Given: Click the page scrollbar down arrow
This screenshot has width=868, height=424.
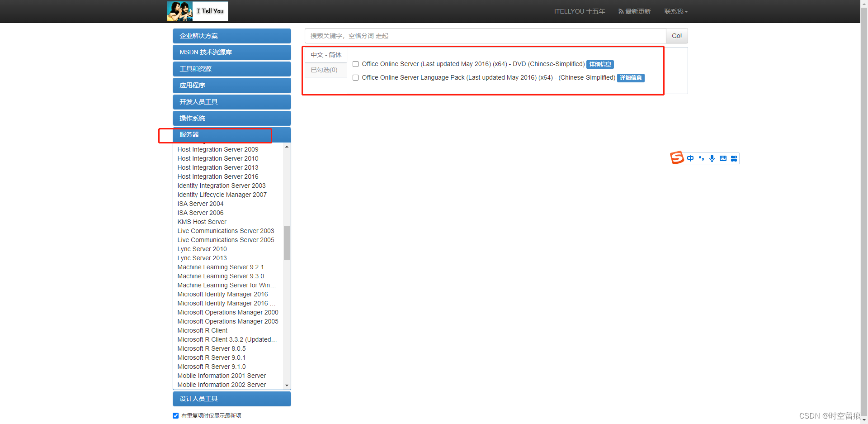Looking at the screenshot, I should click(x=864, y=419).
